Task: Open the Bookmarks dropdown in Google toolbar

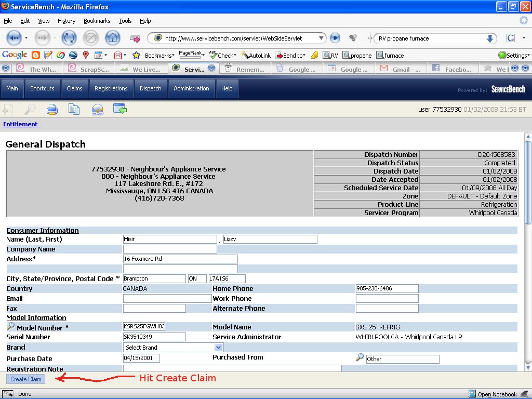Action: point(159,55)
